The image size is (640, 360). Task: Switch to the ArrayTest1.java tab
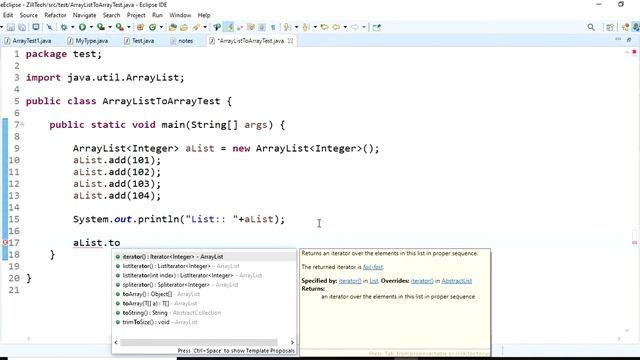(x=28, y=41)
